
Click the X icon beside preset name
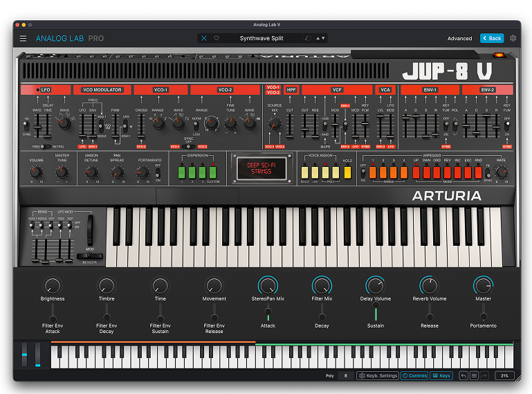[204, 38]
